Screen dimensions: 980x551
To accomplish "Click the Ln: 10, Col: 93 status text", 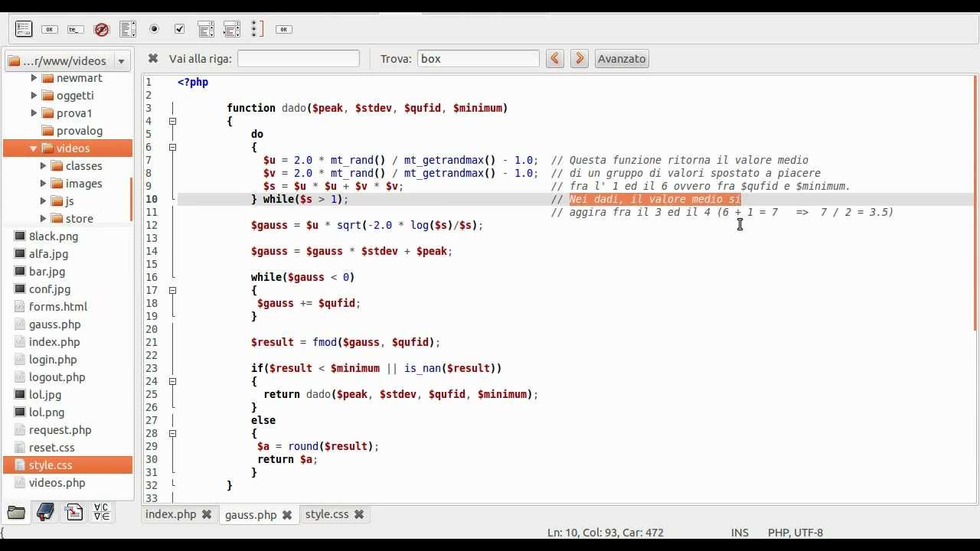I will click(606, 533).
